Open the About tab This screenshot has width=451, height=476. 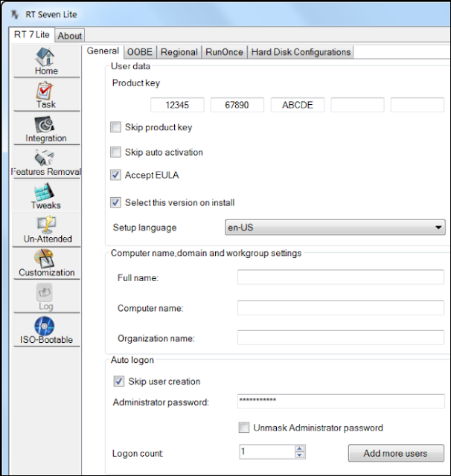[x=69, y=36]
